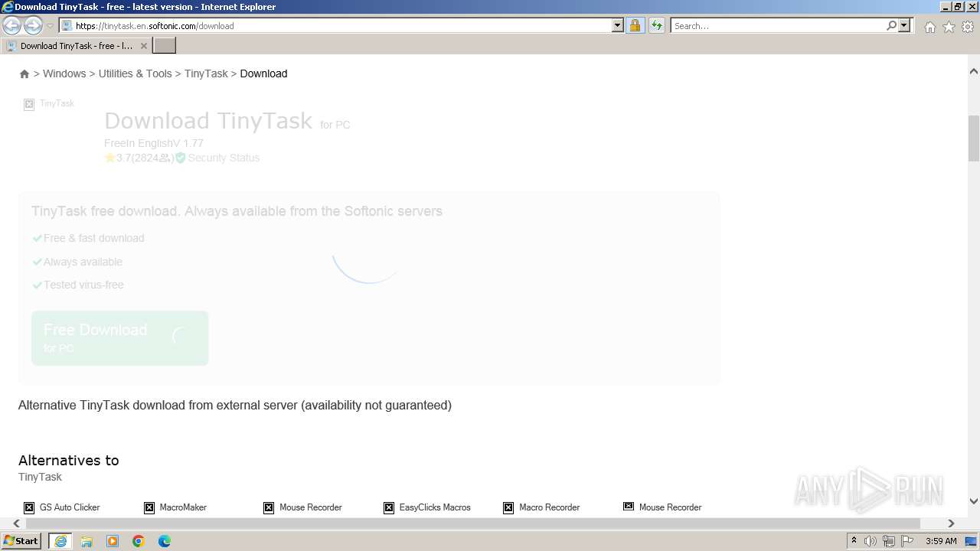
Task: Refresh the page with the refresh icon
Action: [657, 26]
